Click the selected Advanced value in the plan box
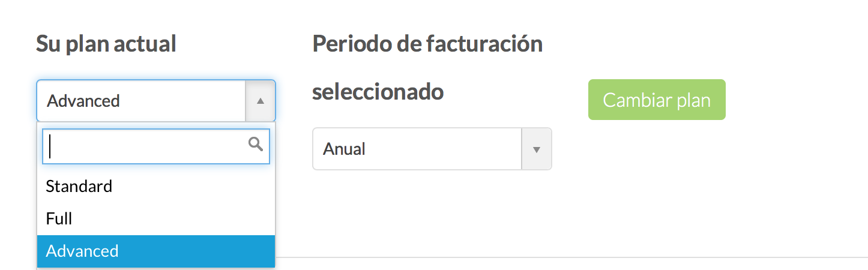The width and height of the screenshot is (868, 270). (83, 101)
